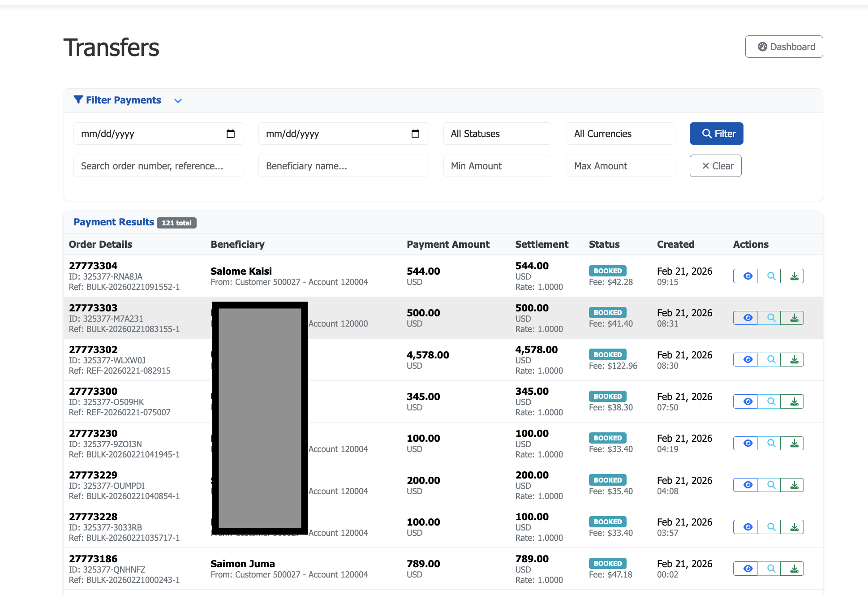
Task: Focus the search order number field
Action: (159, 166)
